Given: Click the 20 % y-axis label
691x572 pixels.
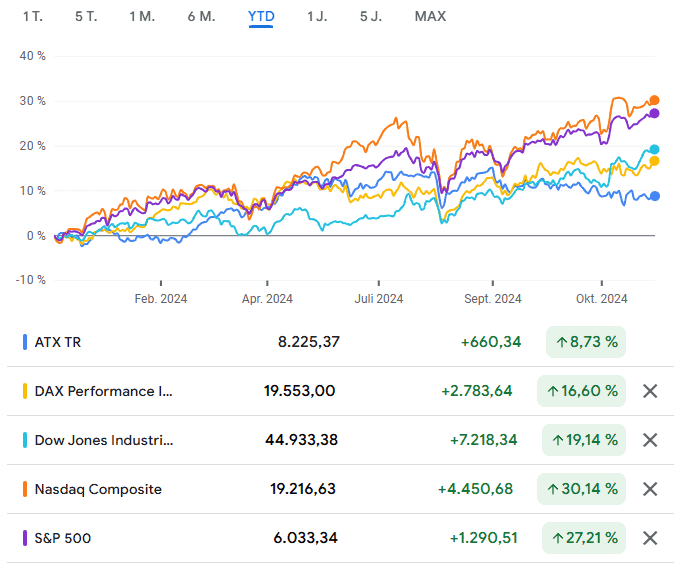Looking at the screenshot, I should (33, 146).
